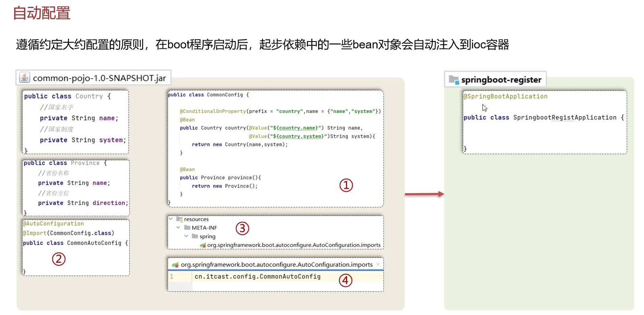Click the private String name field in Country
The image size is (644, 315).
coord(79,118)
